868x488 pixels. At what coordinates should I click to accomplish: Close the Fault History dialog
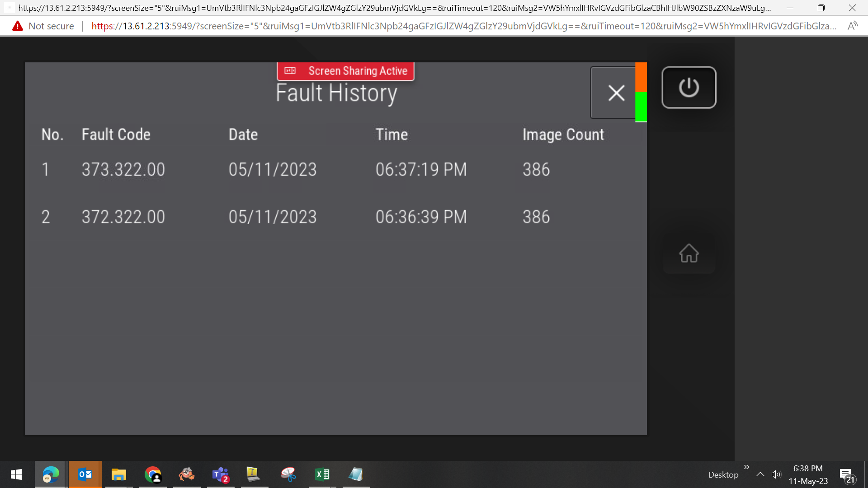pyautogui.click(x=616, y=93)
